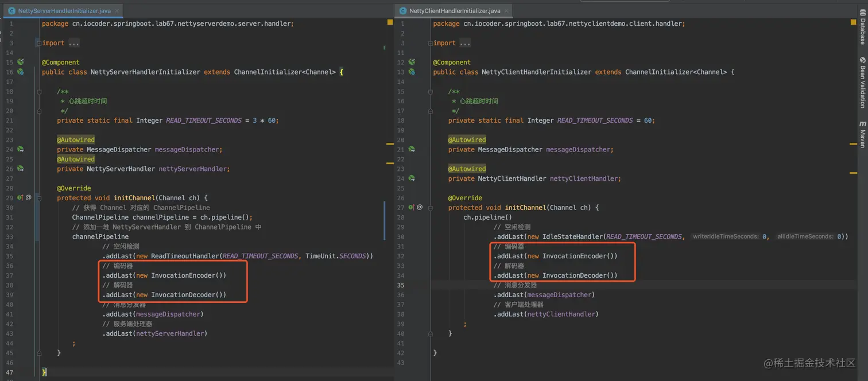Click inspection warning indicator in client editor
Screen dimensions: 868x381
(x=853, y=22)
